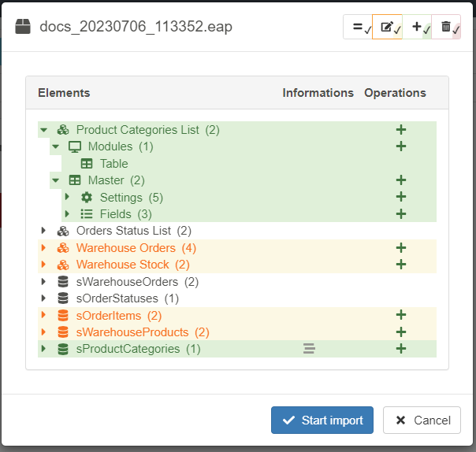
Task: Select the Table tree item
Action: (113, 164)
